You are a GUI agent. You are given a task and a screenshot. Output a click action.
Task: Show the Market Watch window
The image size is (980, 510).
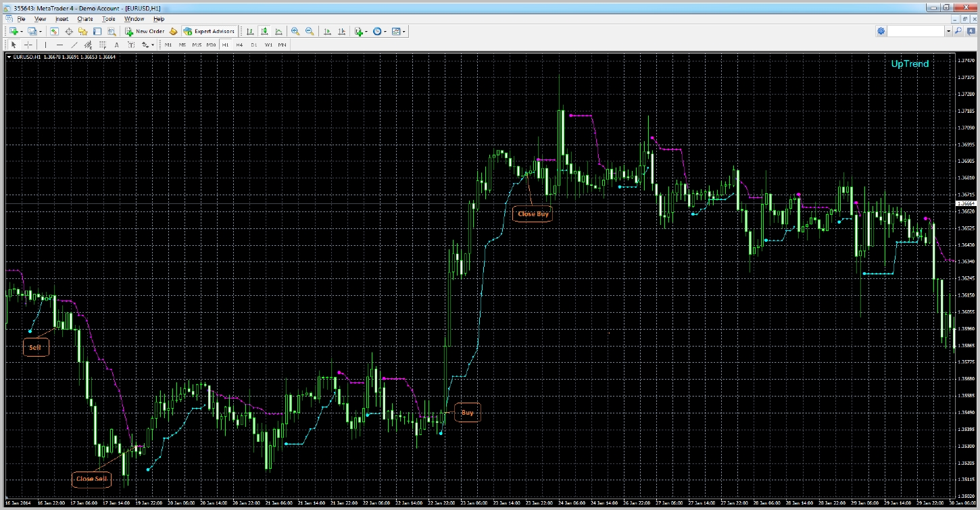54,31
